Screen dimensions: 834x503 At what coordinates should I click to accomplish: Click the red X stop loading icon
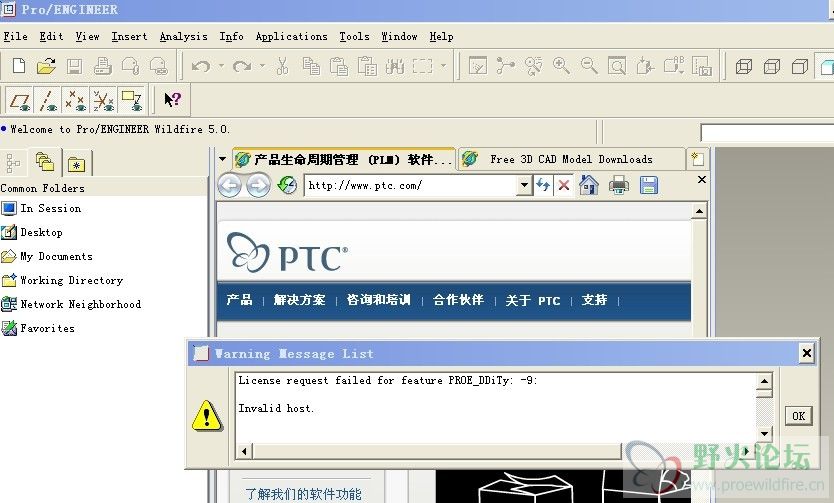[564, 185]
